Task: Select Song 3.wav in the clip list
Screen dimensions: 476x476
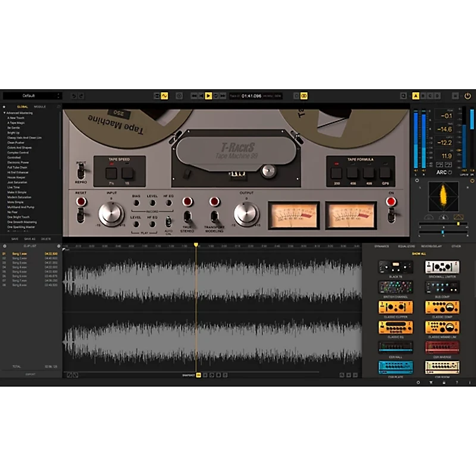Action: [x=19, y=263]
